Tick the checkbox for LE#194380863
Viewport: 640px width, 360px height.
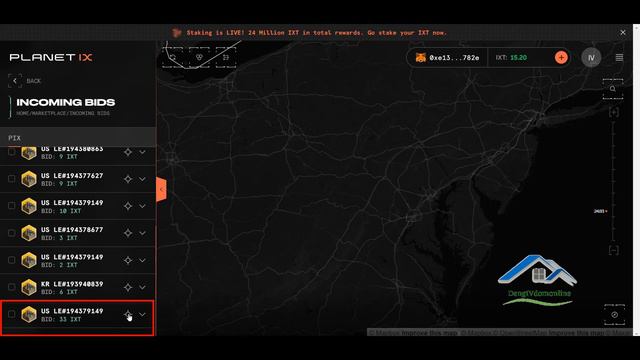(x=11, y=152)
